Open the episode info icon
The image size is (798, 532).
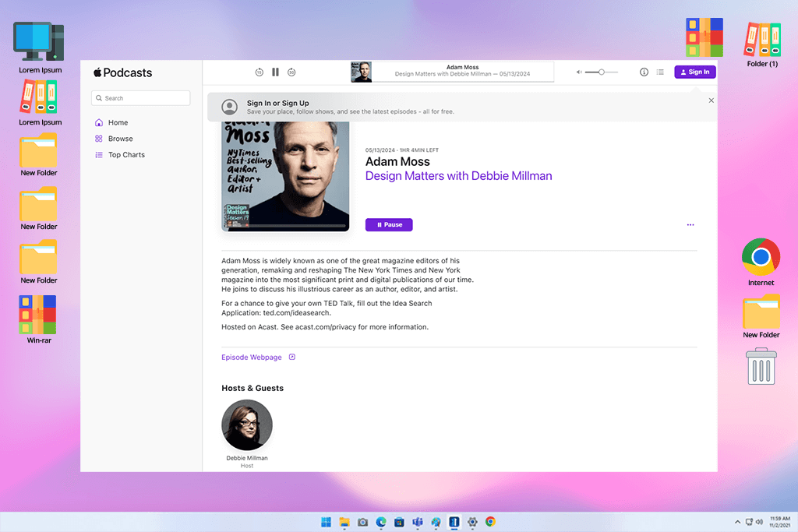tap(644, 72)
